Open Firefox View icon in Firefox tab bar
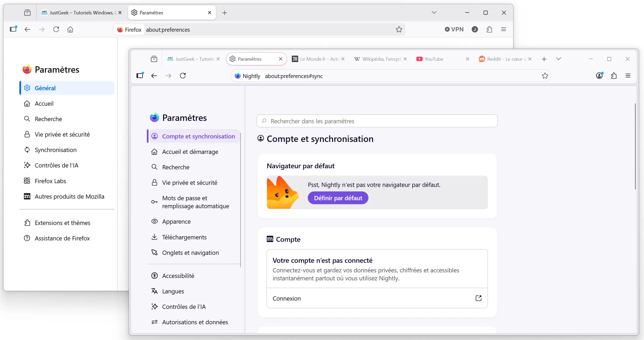644x340 pixels. [27, 13]
